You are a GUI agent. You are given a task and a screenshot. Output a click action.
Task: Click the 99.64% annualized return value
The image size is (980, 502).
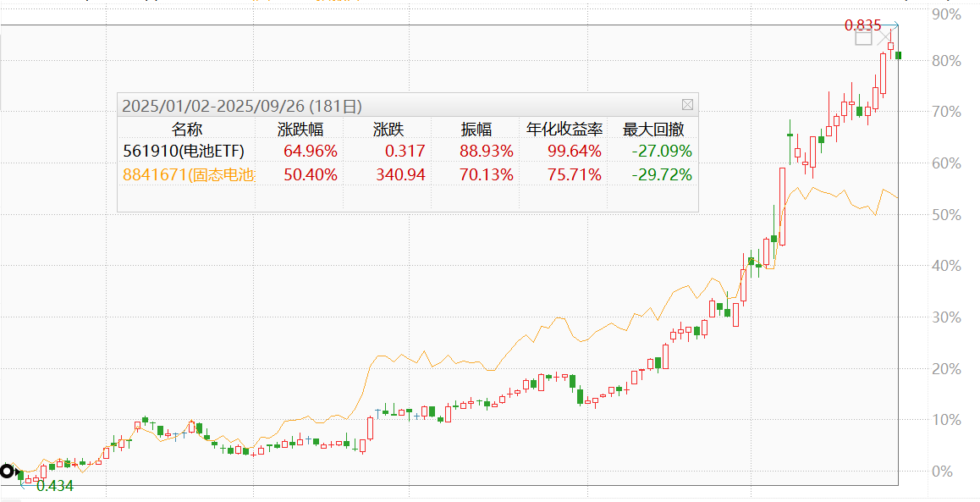(574, 152)
